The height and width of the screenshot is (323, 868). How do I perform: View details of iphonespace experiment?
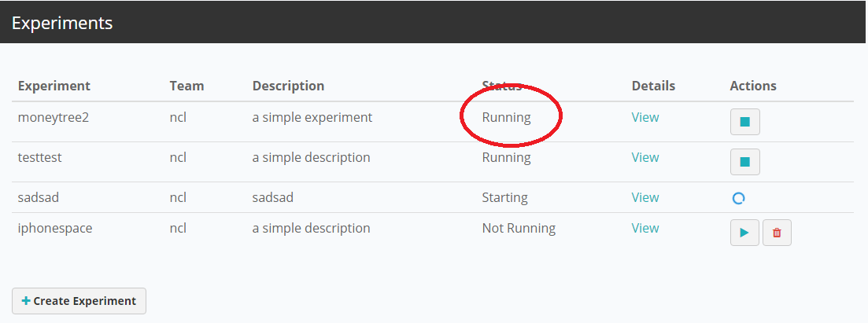click(x=645, y=228)
